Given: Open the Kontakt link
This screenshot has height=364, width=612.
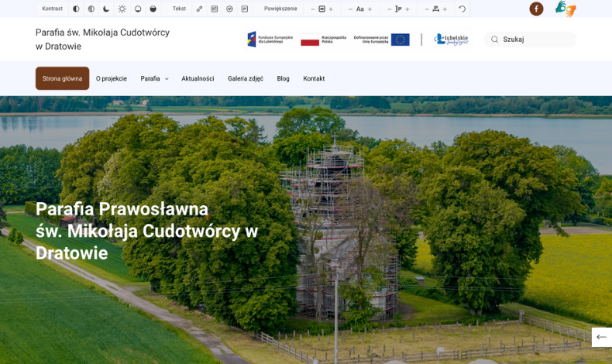Looking at the screenshot, I should pos(314,78).
